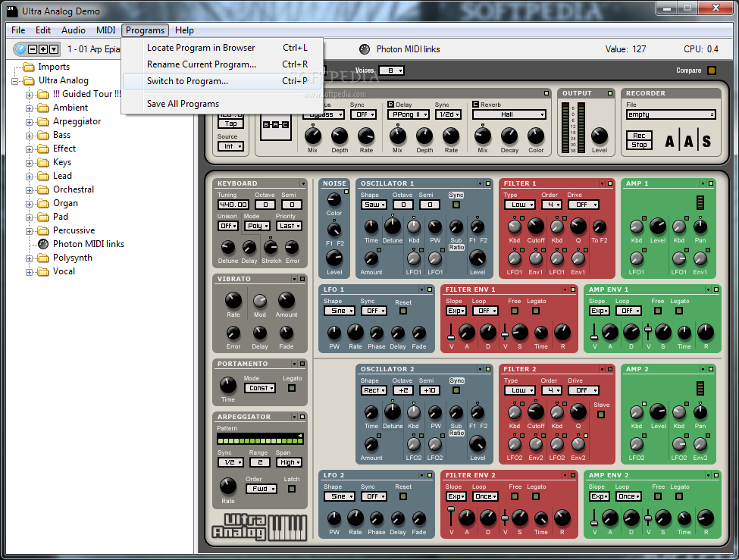Click the previous program minus button
The image size is (739, 560).
click(x=33, y=49)
